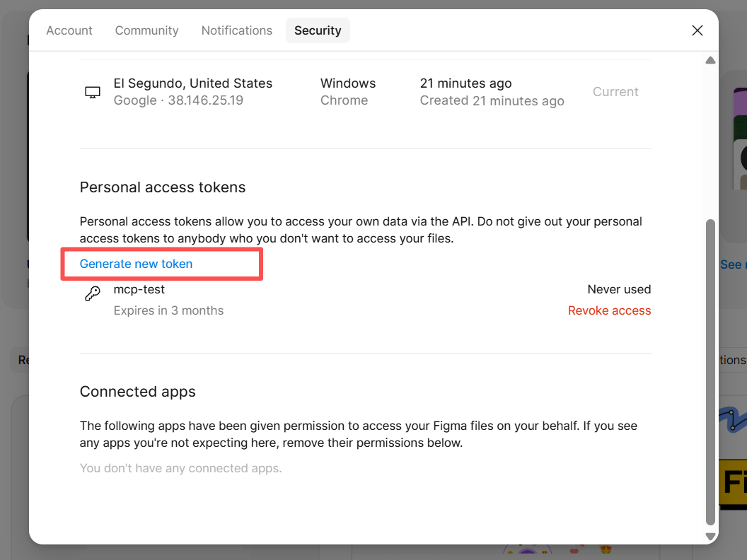Click the Expires in 3 months text
Screen dimensions: 747x560
point(168,310)
